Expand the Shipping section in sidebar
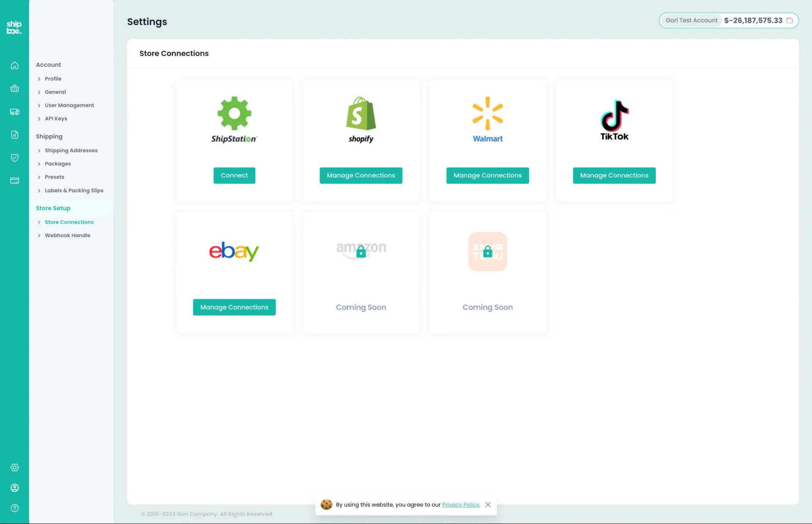This screenshot has width=812, height=524. click(x=49, y=136)
